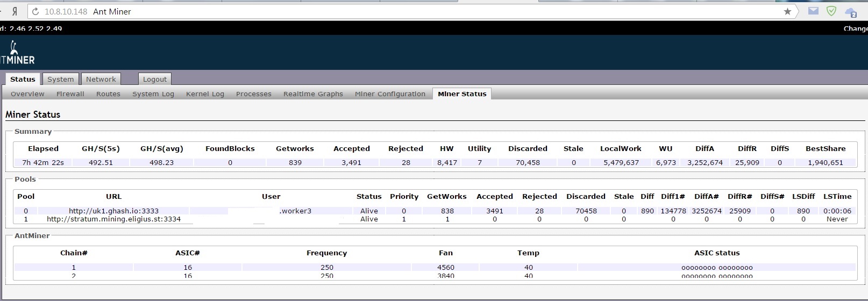Click the summary DiffR value 25,909
The width and height of the screenshot is (868, 301).
click(747, 162)
